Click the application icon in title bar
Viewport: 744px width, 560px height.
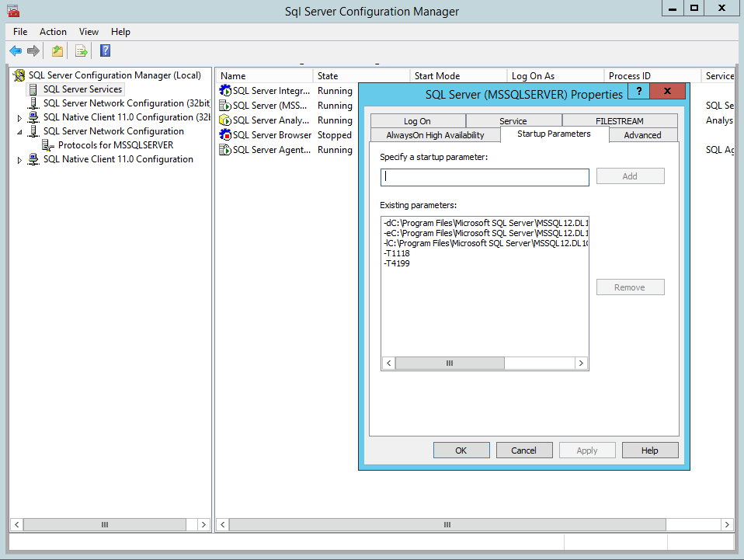point(13,10)
